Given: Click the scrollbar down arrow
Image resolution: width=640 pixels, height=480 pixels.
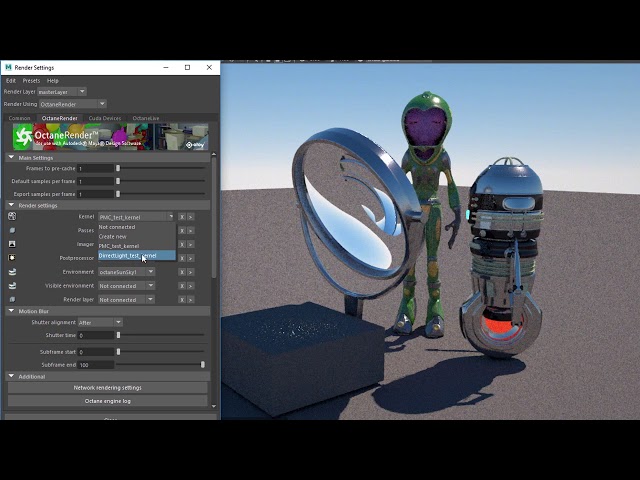Looking at the screenshot, I should 213,406.
